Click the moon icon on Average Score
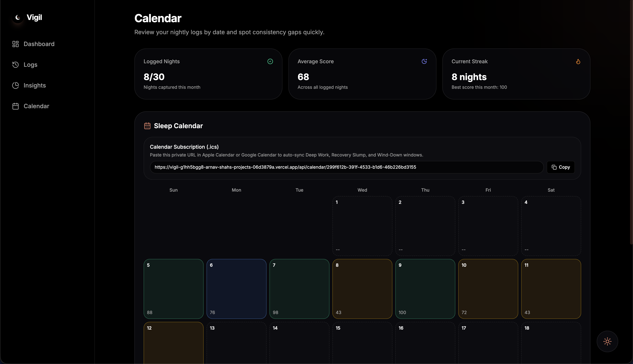The height and width of the screenshot is (364, 633). [424, 62]
